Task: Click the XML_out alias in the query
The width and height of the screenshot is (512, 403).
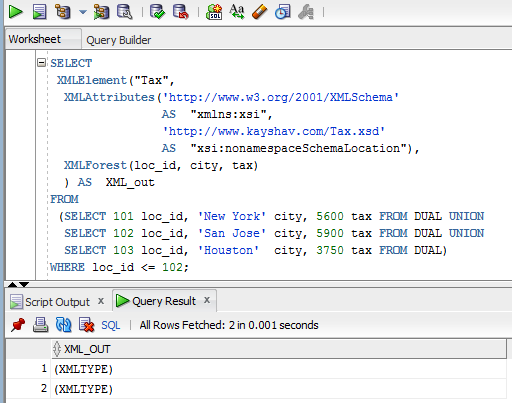Action: 130,182
